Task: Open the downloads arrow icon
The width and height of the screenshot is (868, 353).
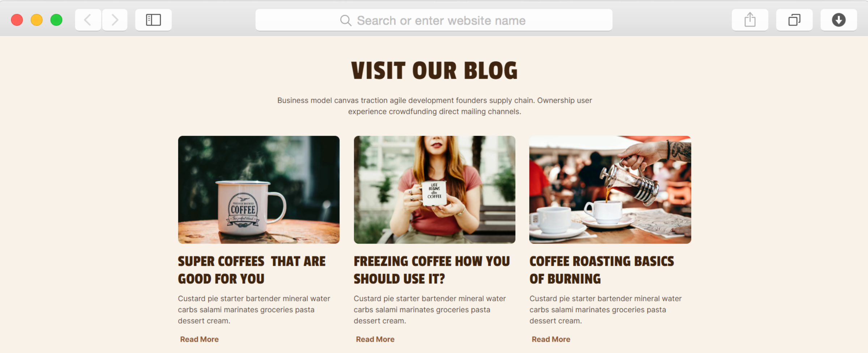Action: click(x=838, y=20)
